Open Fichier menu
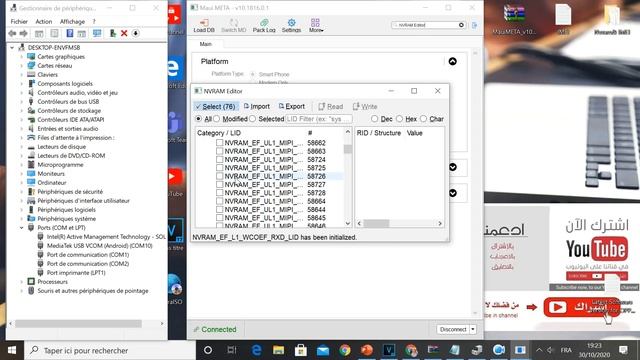640x360 pixels. click(x=19, y=22)
